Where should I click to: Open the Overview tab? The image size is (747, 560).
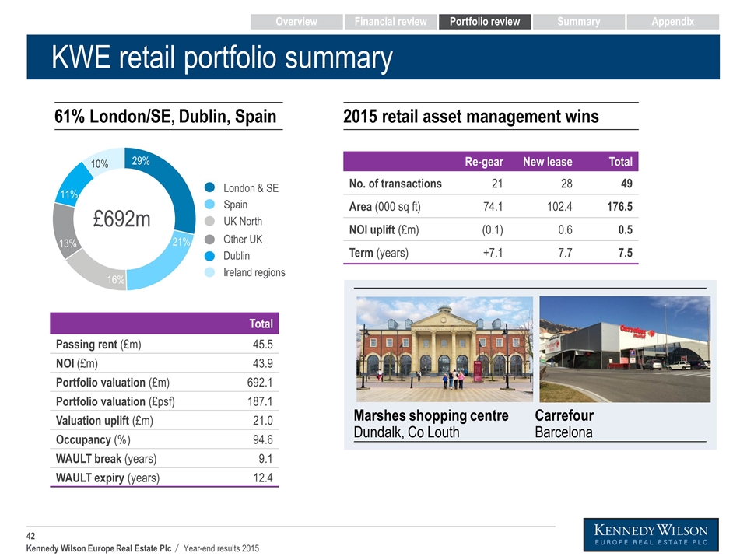(x=296, y=22)
